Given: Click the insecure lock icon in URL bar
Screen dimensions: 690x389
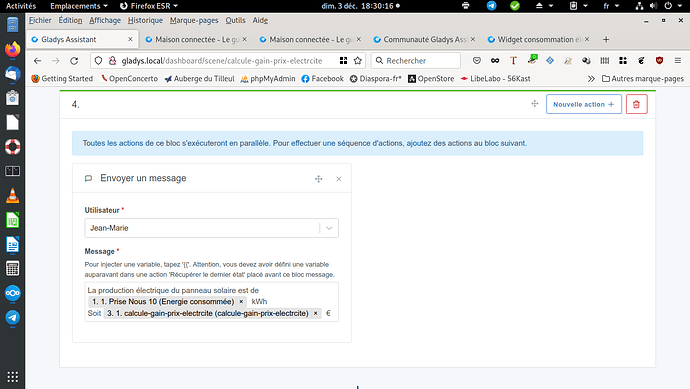Looking at the screenshot, I should coord(112,61).
